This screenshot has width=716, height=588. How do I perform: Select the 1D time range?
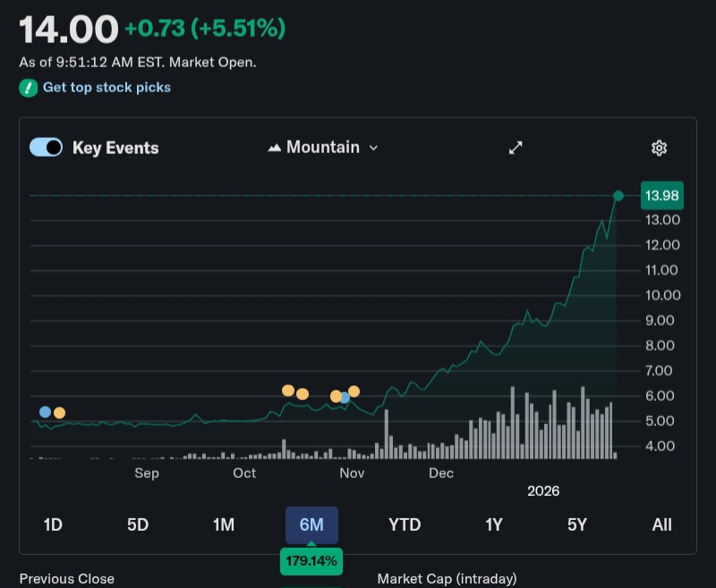(x=53, y=524)
